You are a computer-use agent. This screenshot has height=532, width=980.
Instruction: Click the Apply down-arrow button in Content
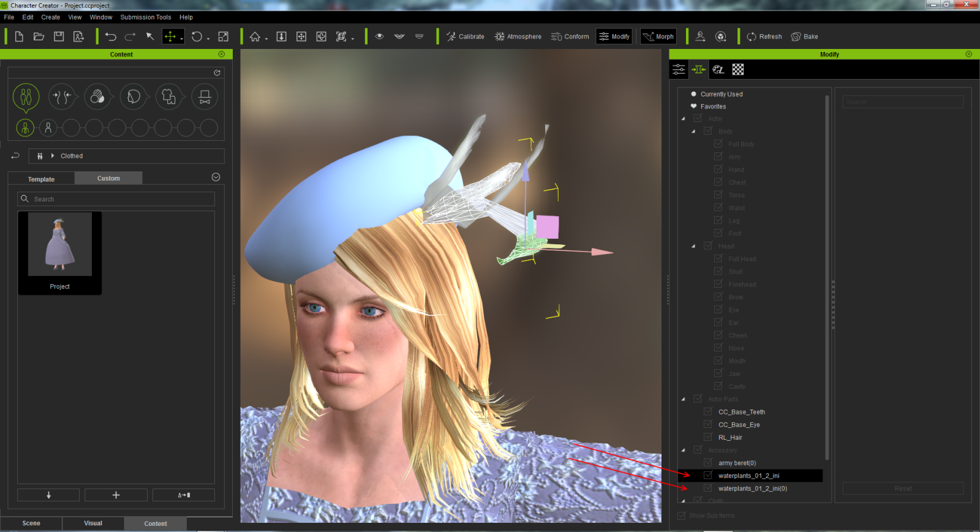point(48,495)
